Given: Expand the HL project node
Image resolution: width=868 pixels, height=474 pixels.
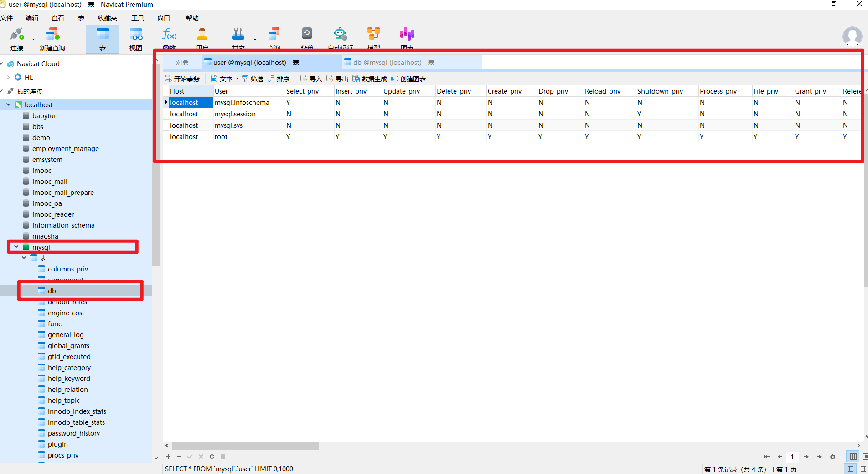Looking at the screenshot, I should point(8,78).
